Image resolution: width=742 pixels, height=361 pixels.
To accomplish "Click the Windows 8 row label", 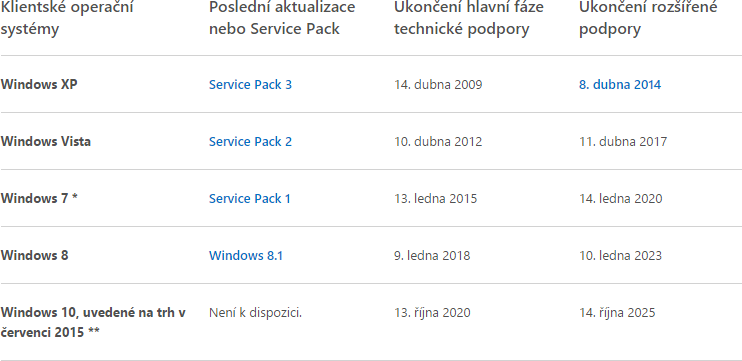I will pyautogui.click(x=34, y=255).
